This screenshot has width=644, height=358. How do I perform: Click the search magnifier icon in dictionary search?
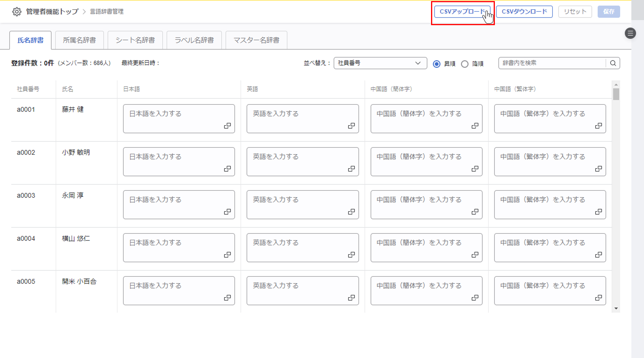613,63
